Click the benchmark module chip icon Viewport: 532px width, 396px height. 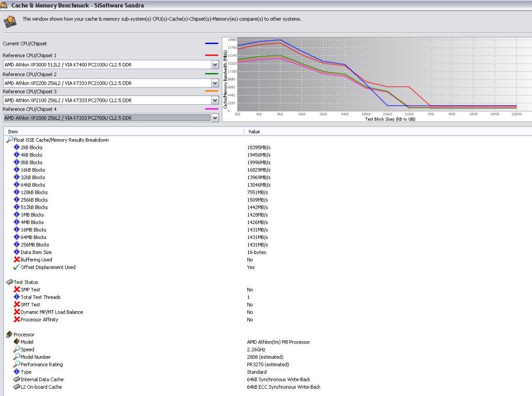click(10, 21)
